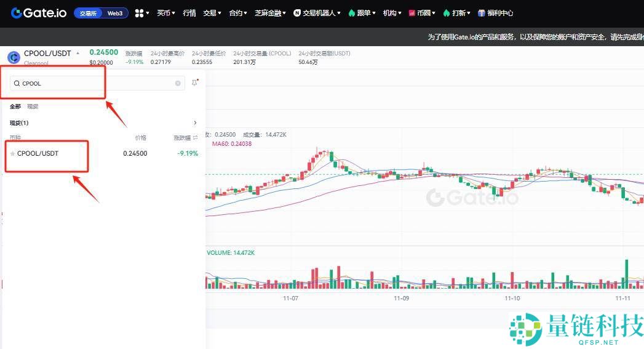Click the CPOOL coin logo icon
The image size is (644, 349).
click(x=14, y=57)
